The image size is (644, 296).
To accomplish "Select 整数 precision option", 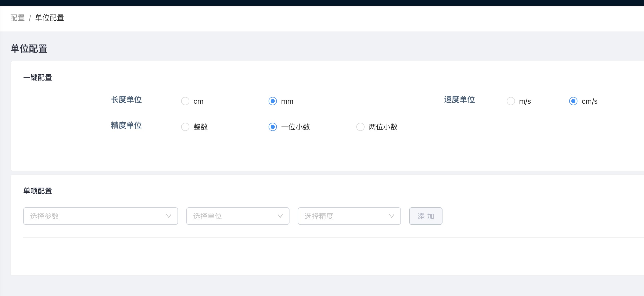I will pos(185,127).
